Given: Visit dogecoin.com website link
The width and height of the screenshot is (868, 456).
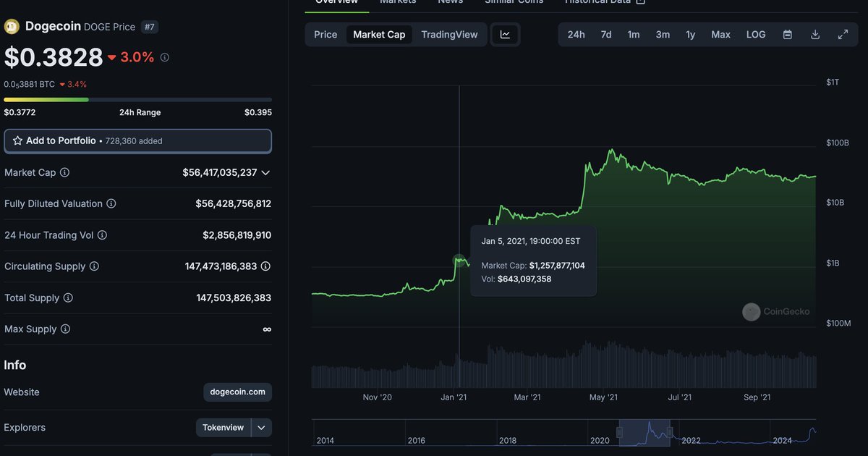Looking at the screenshot, I should point(237,392).
